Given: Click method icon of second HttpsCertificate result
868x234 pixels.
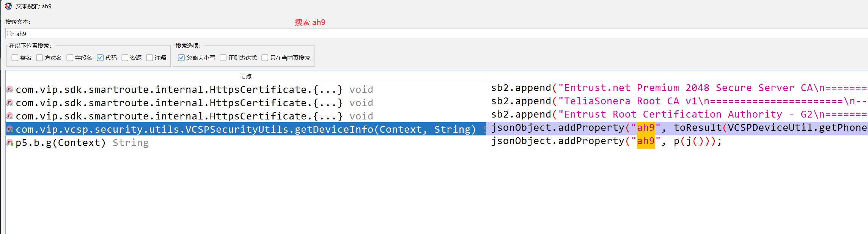Looking at the screenshot, I should point(10,103).
